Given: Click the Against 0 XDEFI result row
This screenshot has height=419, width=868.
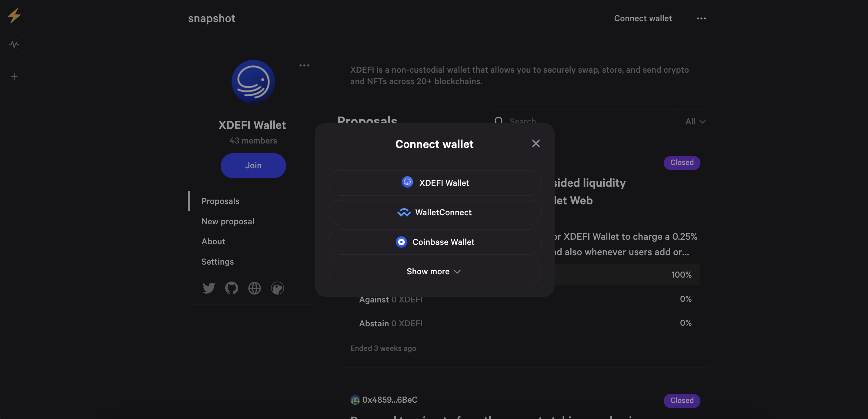Looking at the screenshot, I should coord(525,299).
